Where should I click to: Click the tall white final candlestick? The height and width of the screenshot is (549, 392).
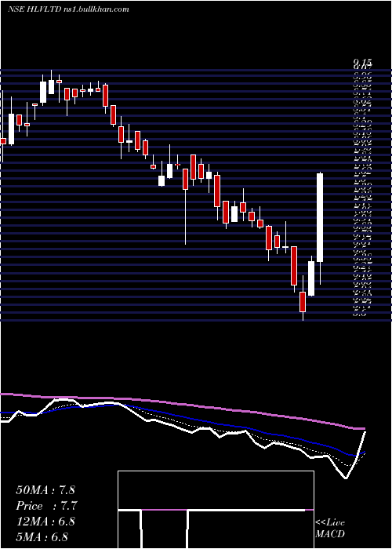coord(320,217)
